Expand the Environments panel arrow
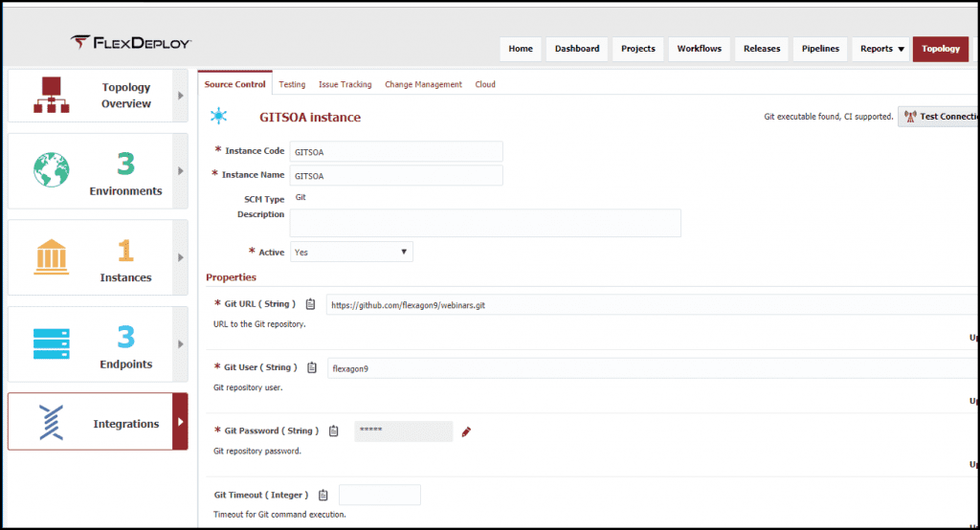Viewport: 980px width, 530px height. click(x=180, y=170)
